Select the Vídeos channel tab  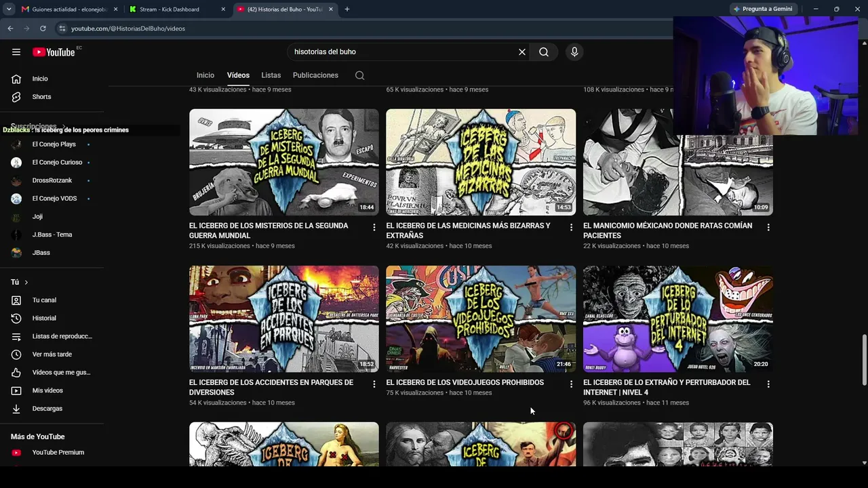point(238,75)
